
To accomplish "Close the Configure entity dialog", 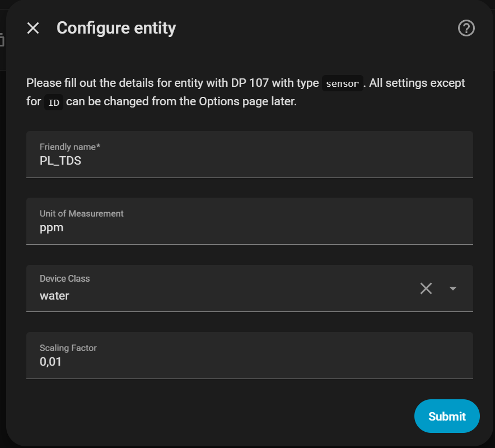I will (33, 28).
